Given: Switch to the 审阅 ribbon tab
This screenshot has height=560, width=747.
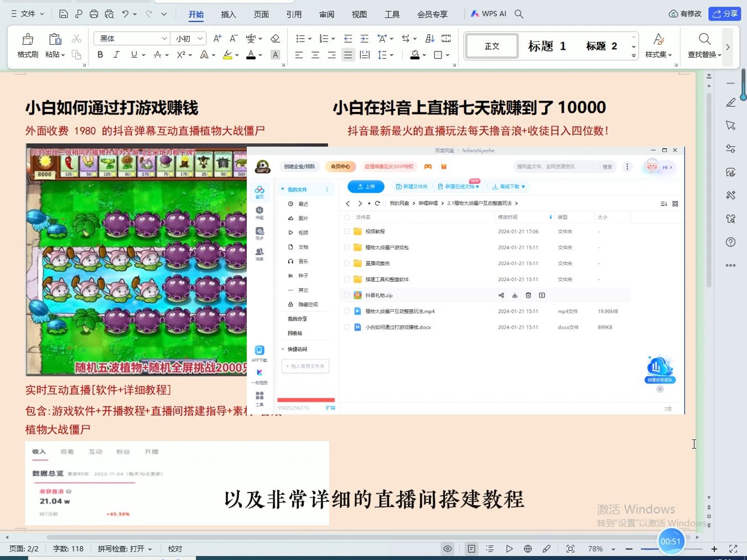Looking at the screenshot, I should (326, 14).
